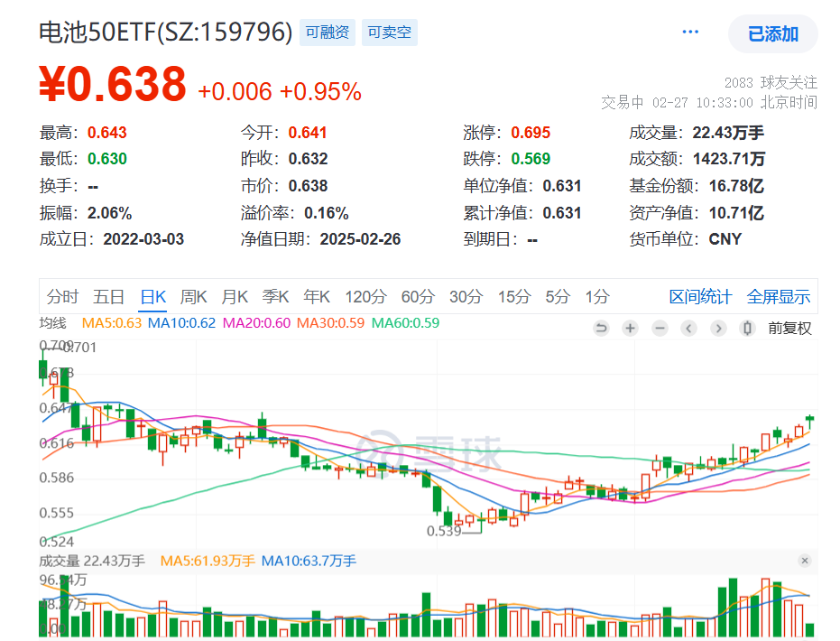The height and width of the screenshot is (641, 840).
Task: Open the three-dot more options menu
Action: [690, 33]
